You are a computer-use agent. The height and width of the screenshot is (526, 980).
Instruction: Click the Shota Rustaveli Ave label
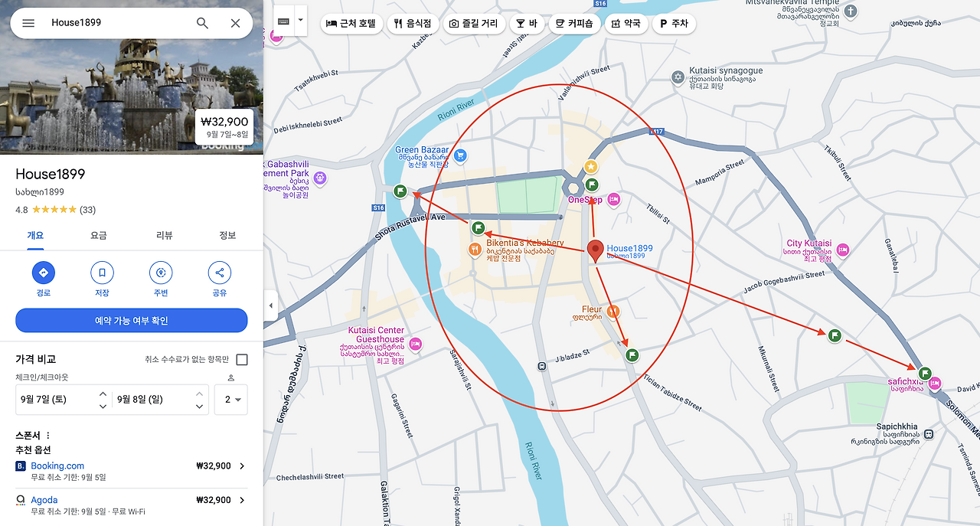pyautogui.click(x=410, y=227)
